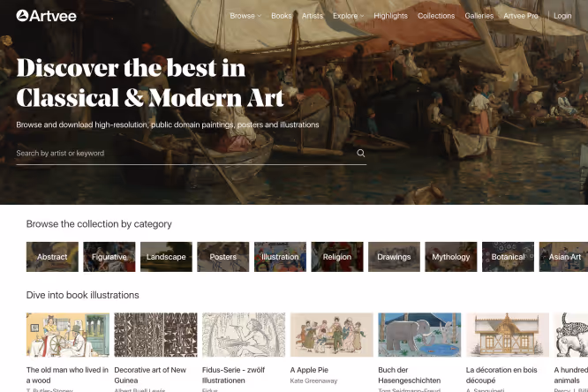Click the Kate Greenaway author link

[313, 381]
